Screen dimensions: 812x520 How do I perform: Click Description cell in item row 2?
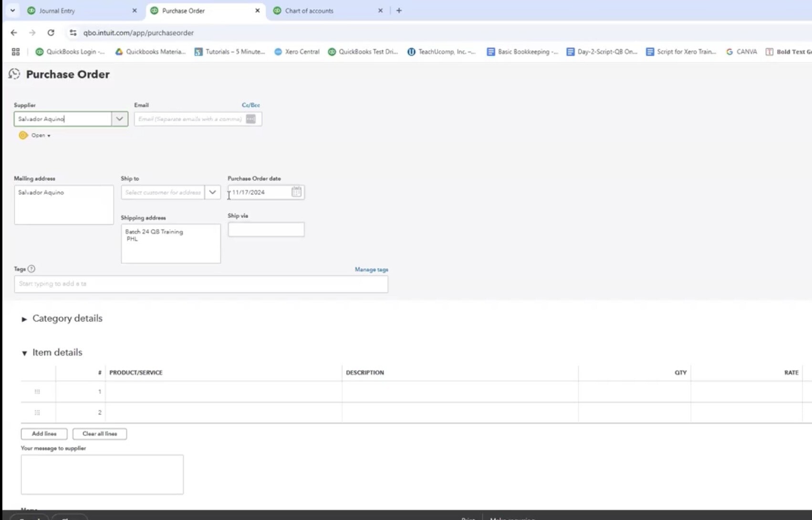point(460,413)
